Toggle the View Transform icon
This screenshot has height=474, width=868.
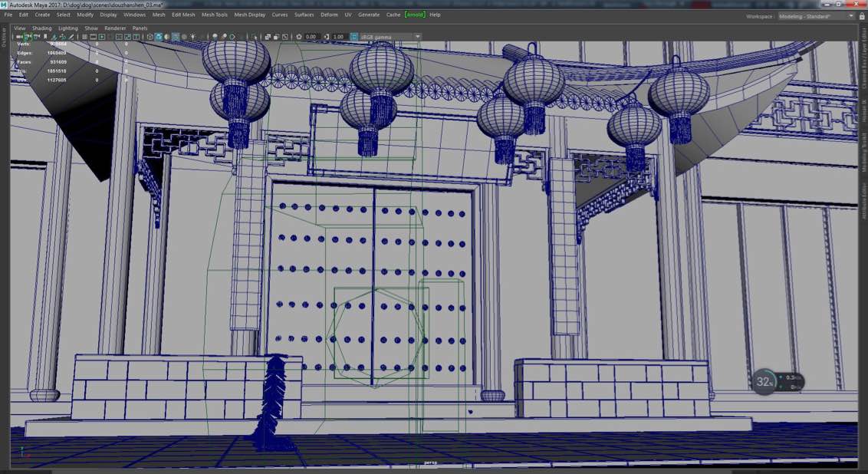tap(353, 37)
